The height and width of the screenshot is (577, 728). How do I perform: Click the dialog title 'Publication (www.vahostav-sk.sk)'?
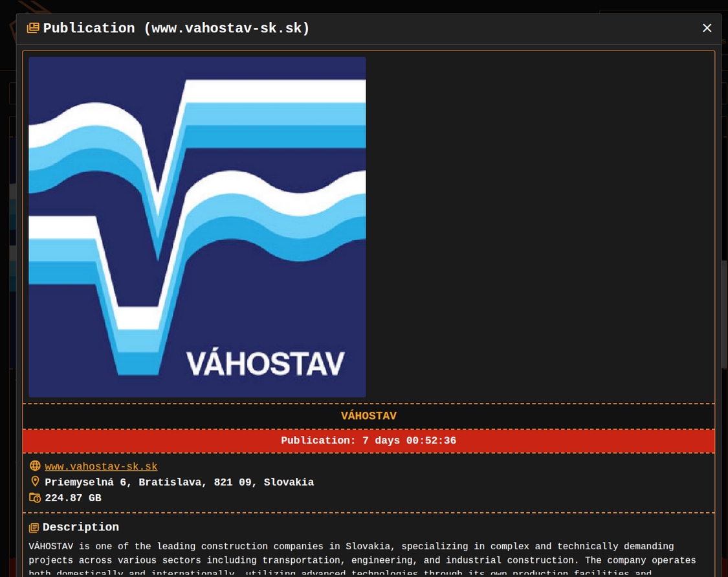[176, 28]
